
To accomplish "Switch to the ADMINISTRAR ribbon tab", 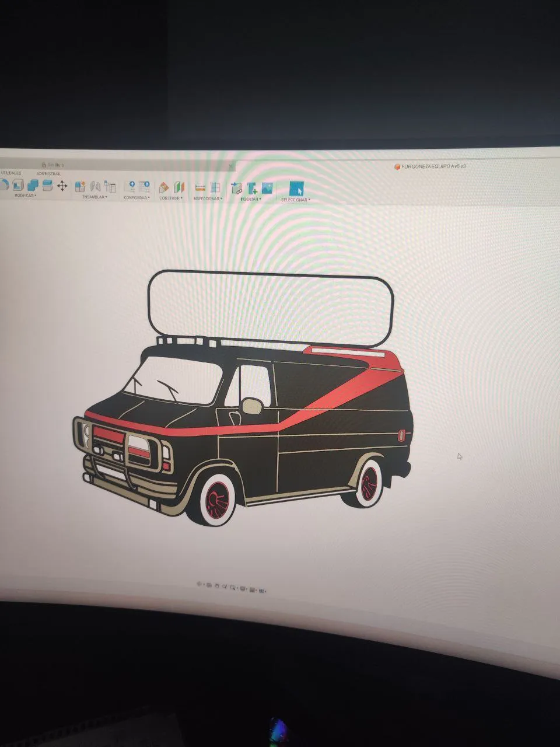I will click(x=48, y=173).
